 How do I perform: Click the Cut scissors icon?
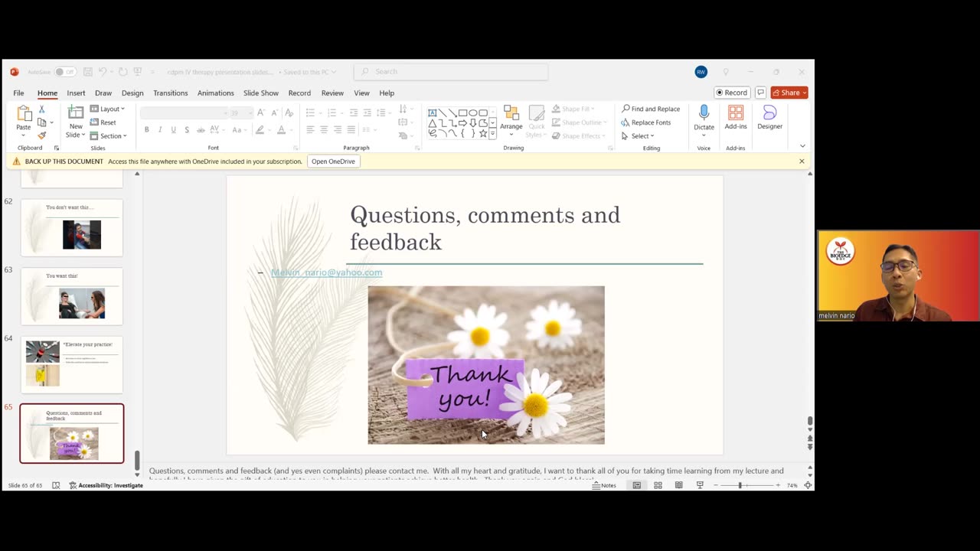coord(41,109)
